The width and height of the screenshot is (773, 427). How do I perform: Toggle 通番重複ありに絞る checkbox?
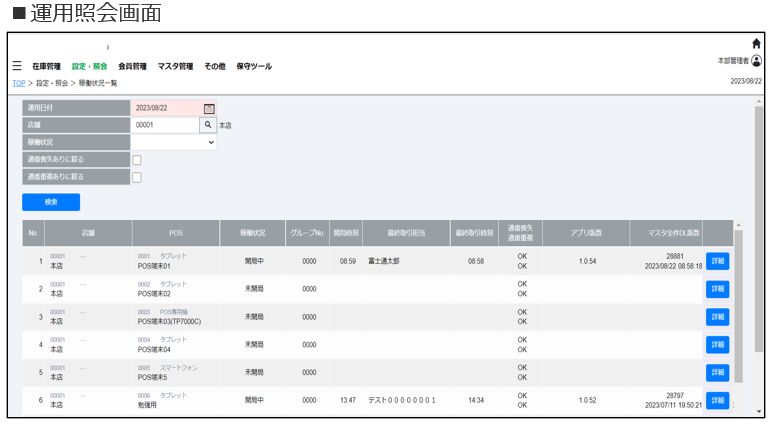(x=137, y=177)
